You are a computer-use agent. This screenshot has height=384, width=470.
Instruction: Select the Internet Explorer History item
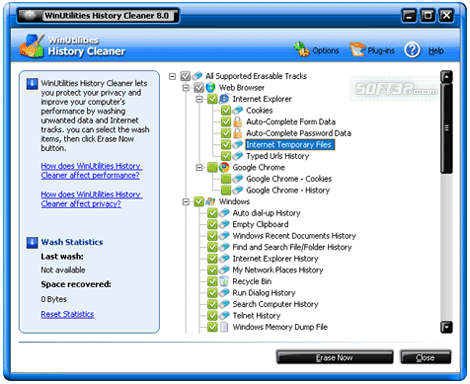point(275,258)
